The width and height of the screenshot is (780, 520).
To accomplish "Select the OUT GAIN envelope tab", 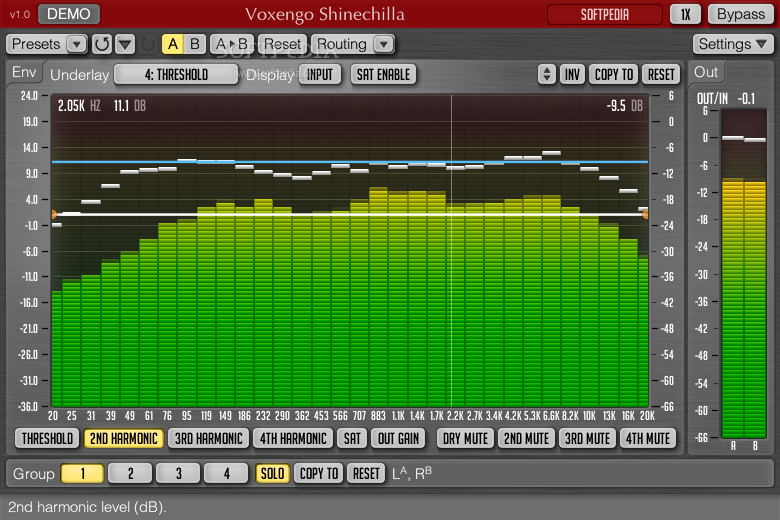I will pyautogui.click(x=398, y=438).
